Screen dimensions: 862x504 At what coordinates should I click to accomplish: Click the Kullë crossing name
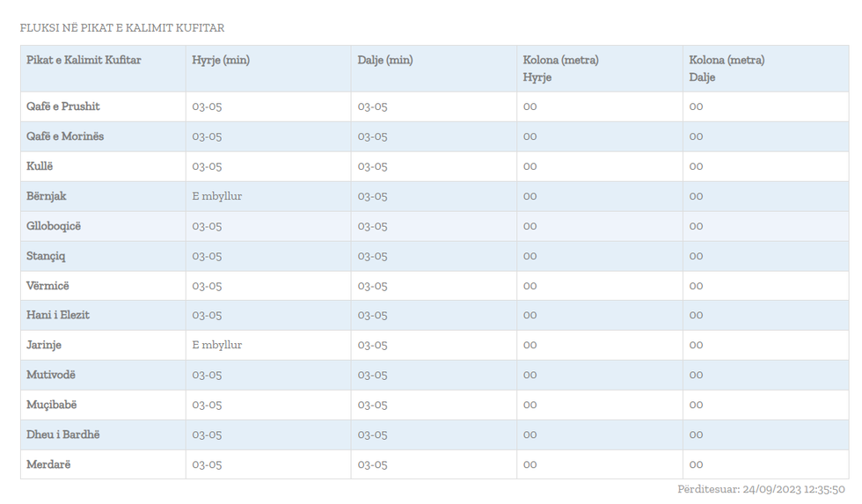(x=40, y=166)
